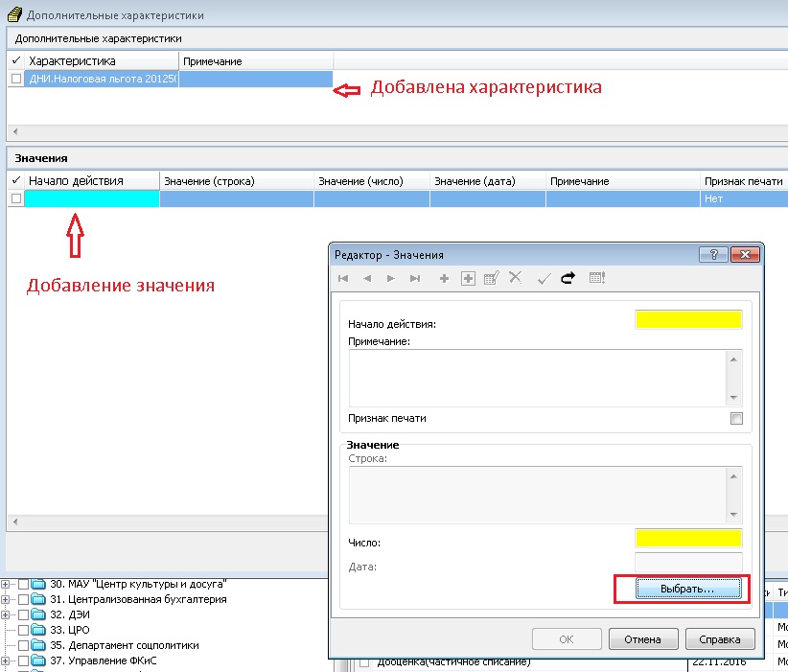The image size is (788, 672).
Task: Click the yellow Число input field
Action: pos(688,538)
